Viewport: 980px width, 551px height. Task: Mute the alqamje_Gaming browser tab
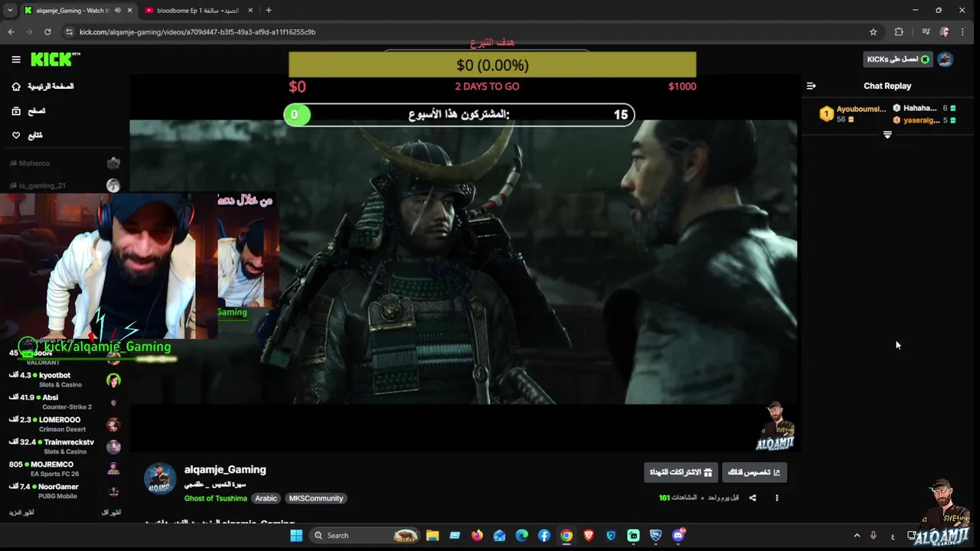point(117,11)
